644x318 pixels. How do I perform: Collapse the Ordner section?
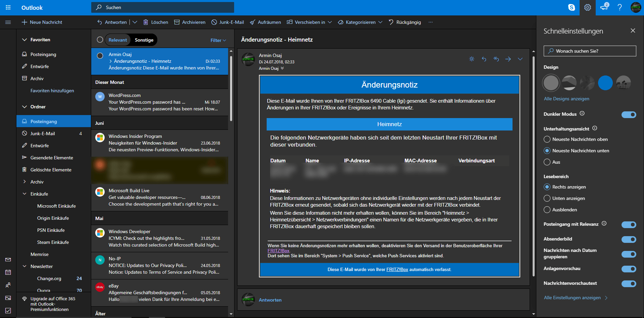24,107
